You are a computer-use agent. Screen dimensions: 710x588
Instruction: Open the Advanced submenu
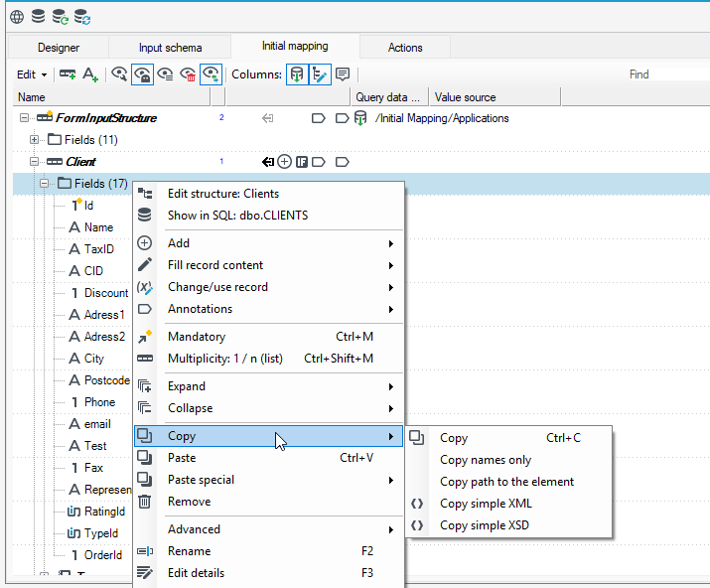click(x=268, y=529)
